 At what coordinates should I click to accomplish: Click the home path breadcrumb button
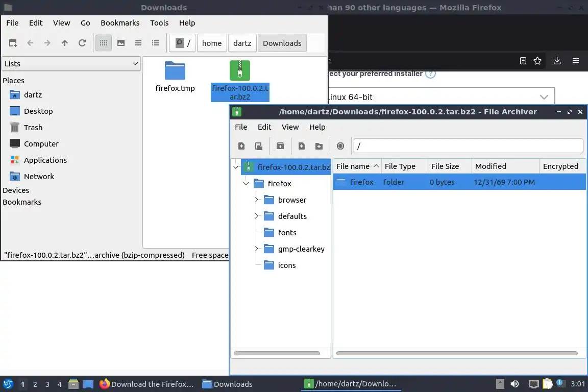[x=212, y=43]
